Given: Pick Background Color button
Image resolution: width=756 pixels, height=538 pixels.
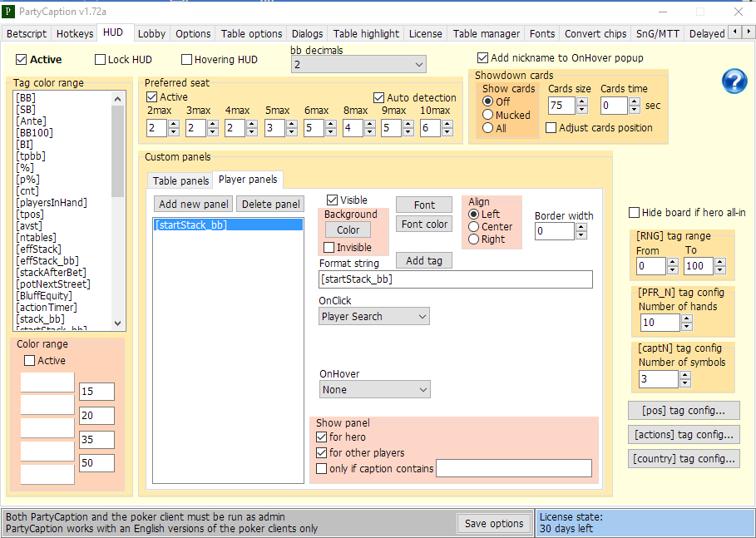Looking at the screenshot, I should (x=348, y=230).
